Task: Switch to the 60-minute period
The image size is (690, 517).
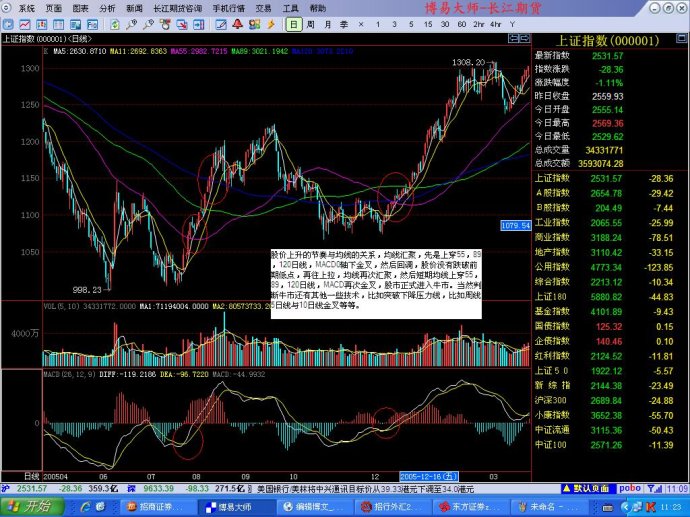Action: pyautogui.click(x=462, y=25)
